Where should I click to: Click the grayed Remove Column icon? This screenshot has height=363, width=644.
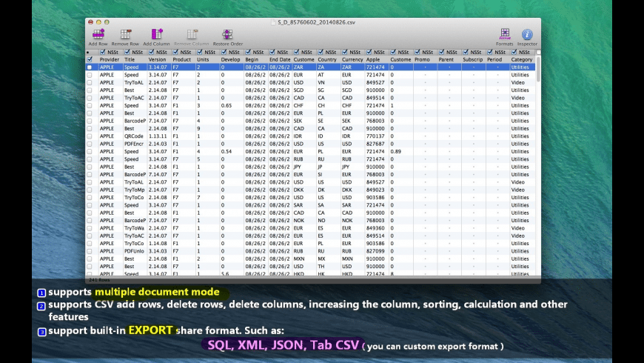pos(192,35)
